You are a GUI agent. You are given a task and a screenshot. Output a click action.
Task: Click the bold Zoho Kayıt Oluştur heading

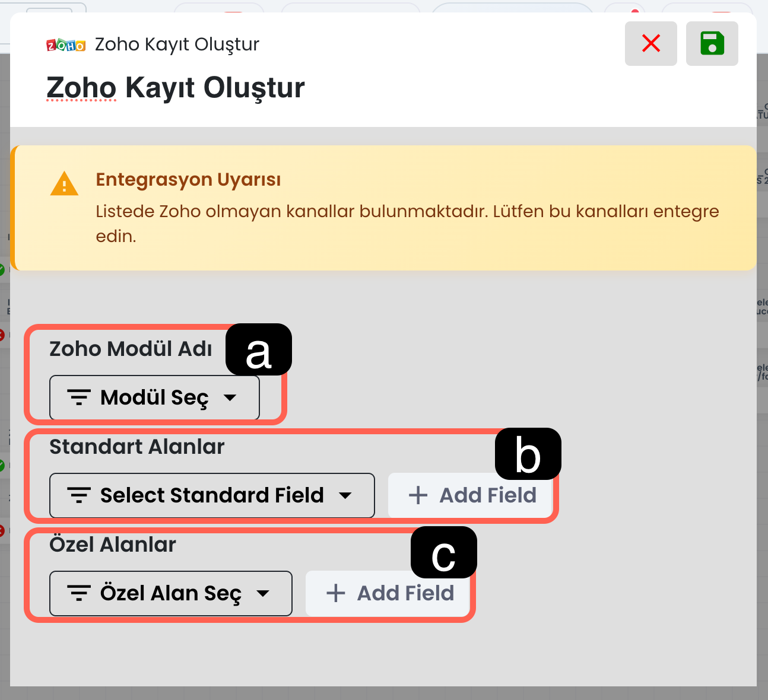pos(175,88)
